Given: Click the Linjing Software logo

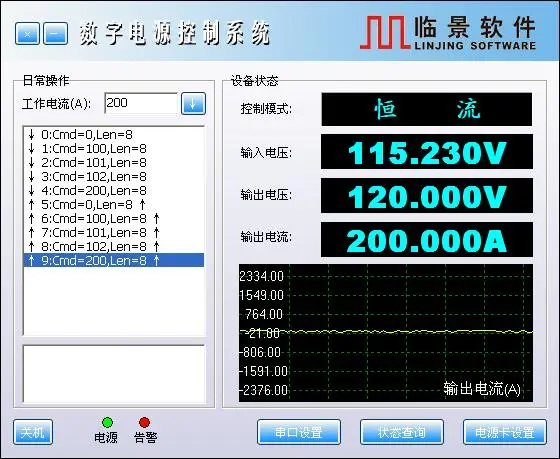Looking at the screenshot, I should click(448, 32).
